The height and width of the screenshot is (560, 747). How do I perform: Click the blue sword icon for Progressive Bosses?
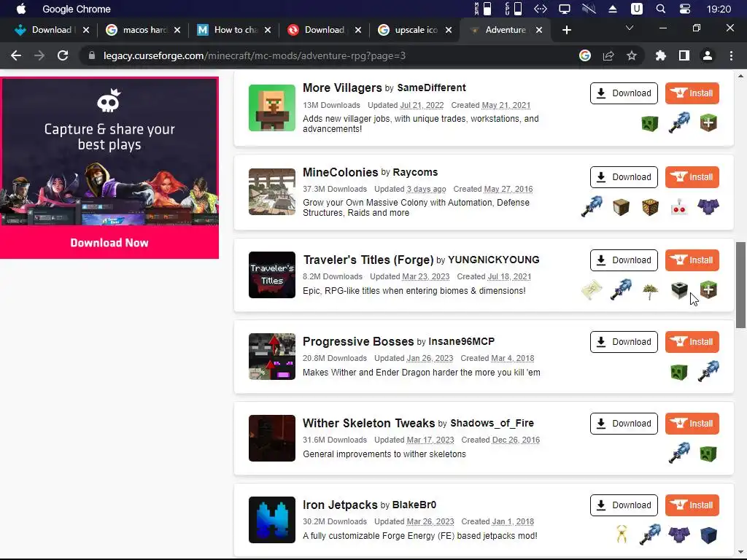tap(708, 371)
